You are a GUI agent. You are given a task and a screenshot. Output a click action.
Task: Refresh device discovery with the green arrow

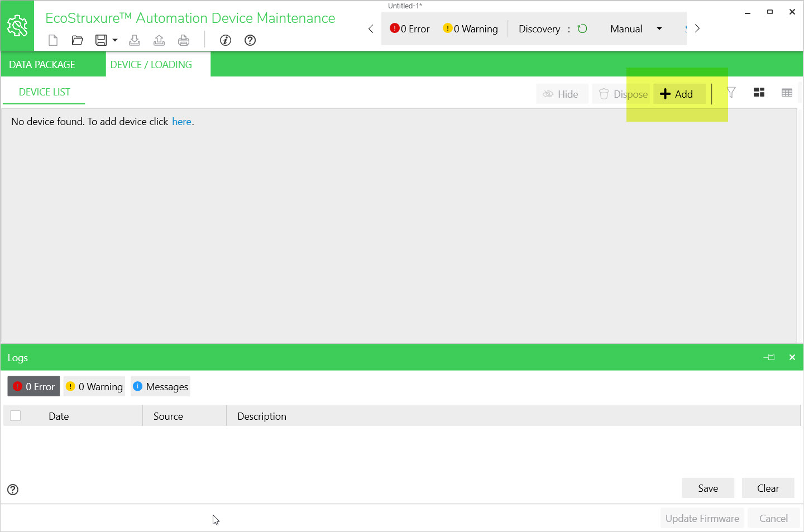(582, 28)
